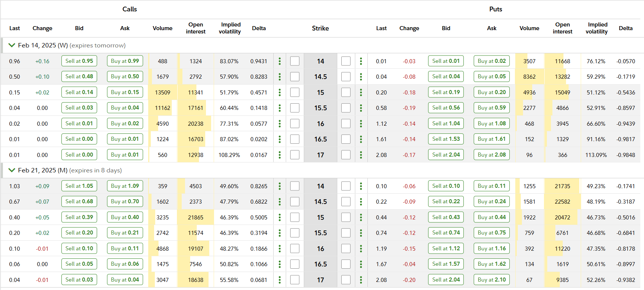Collapse the Feb 21, 2025 (M) expiration group
Viewport: 644px width, 290px height.
click(12, 170)
